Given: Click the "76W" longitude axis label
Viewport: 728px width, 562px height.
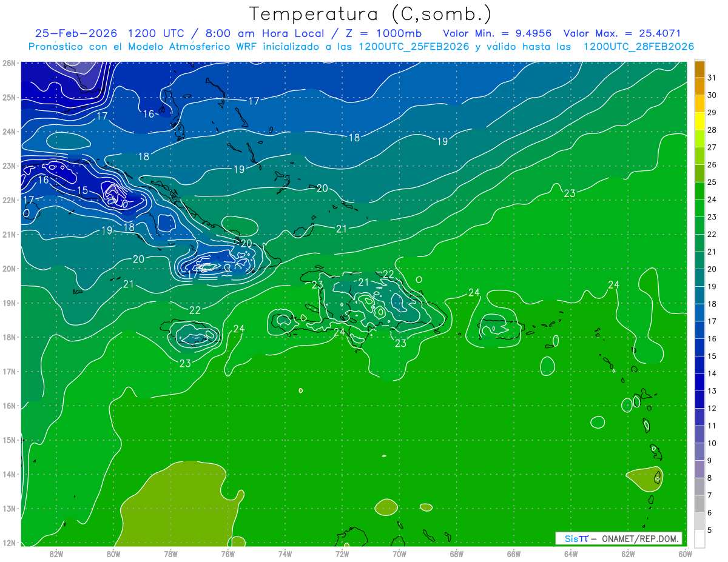Looking at the screenshot, I should [227, 553].
